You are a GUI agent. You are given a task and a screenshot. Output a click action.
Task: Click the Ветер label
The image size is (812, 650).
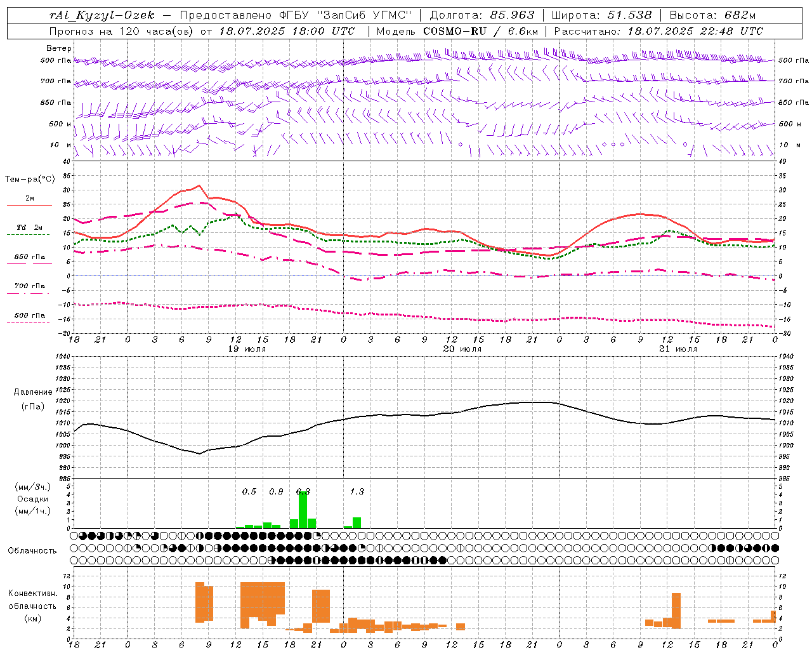tap(59, 48)
